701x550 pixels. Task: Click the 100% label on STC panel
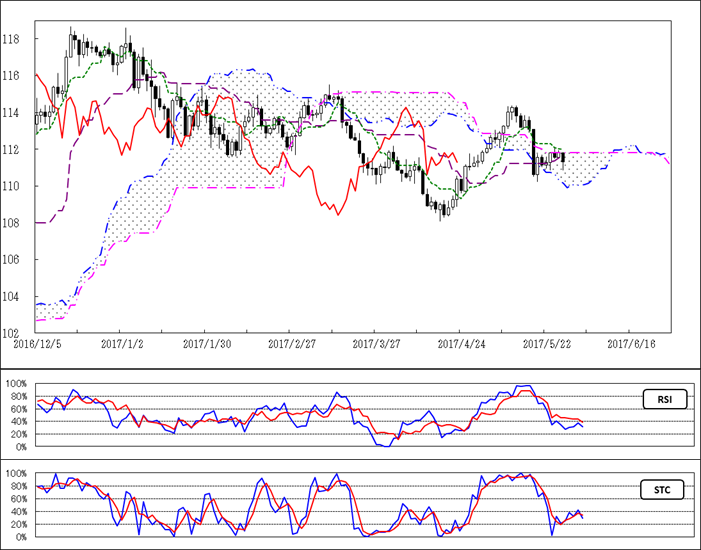[17, 474]
